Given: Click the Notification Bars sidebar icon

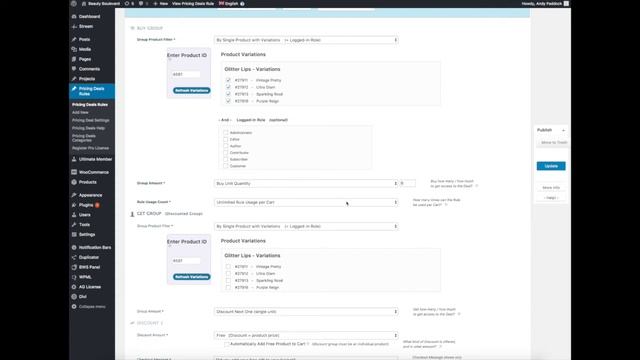Looking at the screenshot, I should (x=74, y=247).
